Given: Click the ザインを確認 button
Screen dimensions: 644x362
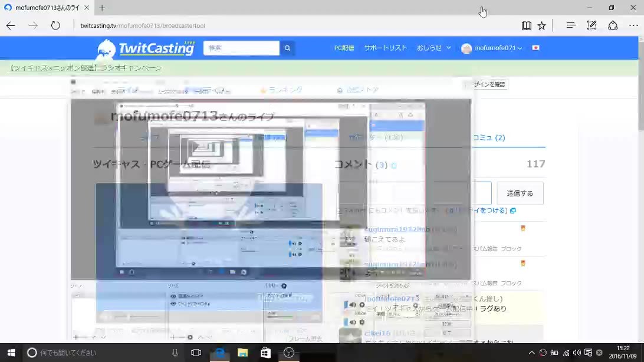Looking at the screenshot, I should pos(488,84).
